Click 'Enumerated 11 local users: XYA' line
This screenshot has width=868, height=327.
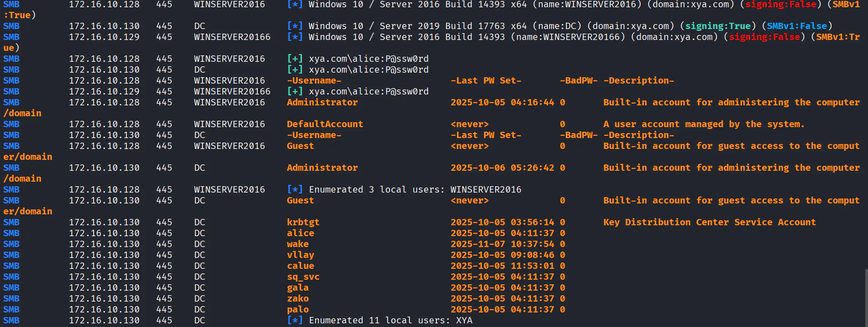pos(390,320)
